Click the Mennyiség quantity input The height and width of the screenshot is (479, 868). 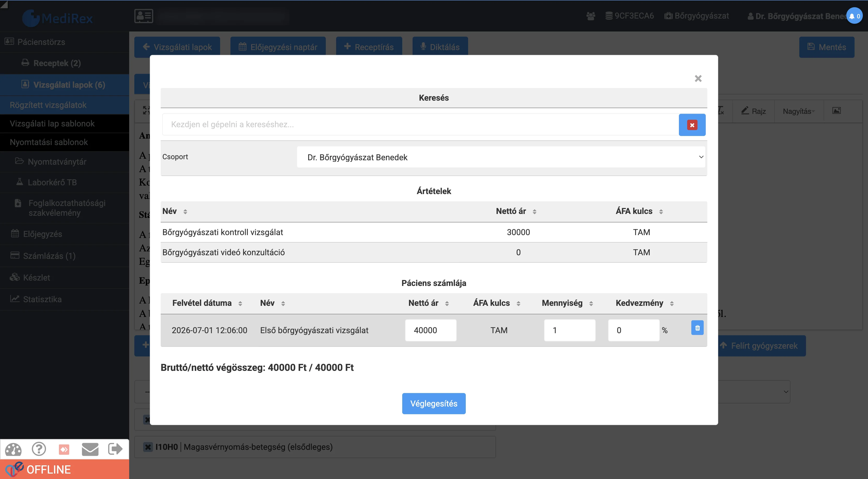tap(569, 330)
